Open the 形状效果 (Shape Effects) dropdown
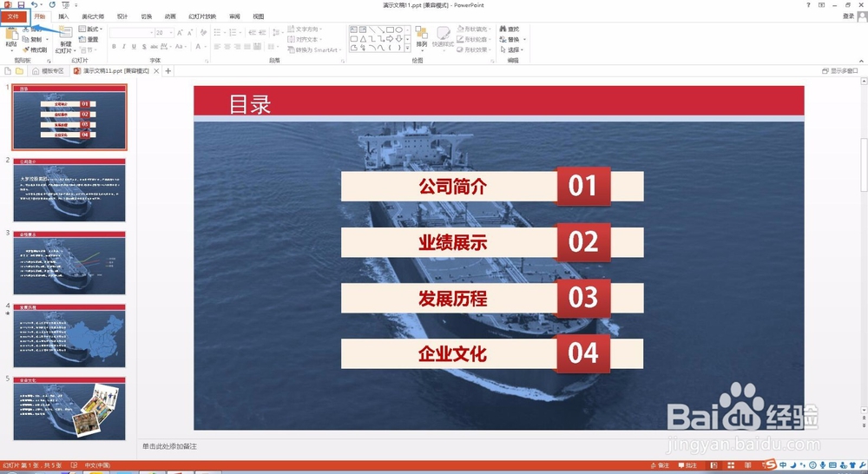This screenshot has width=868, height=474. [475, 49]
